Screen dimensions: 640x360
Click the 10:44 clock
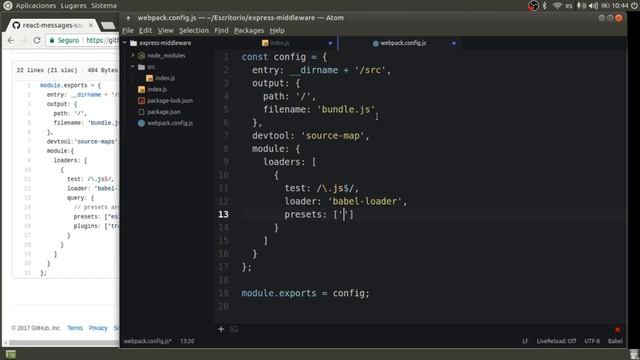[x=620, y=5]
